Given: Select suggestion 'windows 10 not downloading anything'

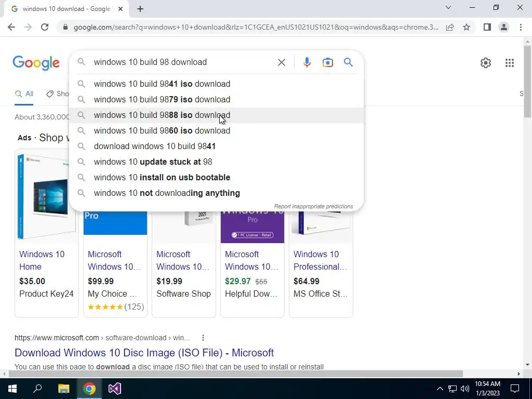Looking at the screenshot, I should point(216,193).
